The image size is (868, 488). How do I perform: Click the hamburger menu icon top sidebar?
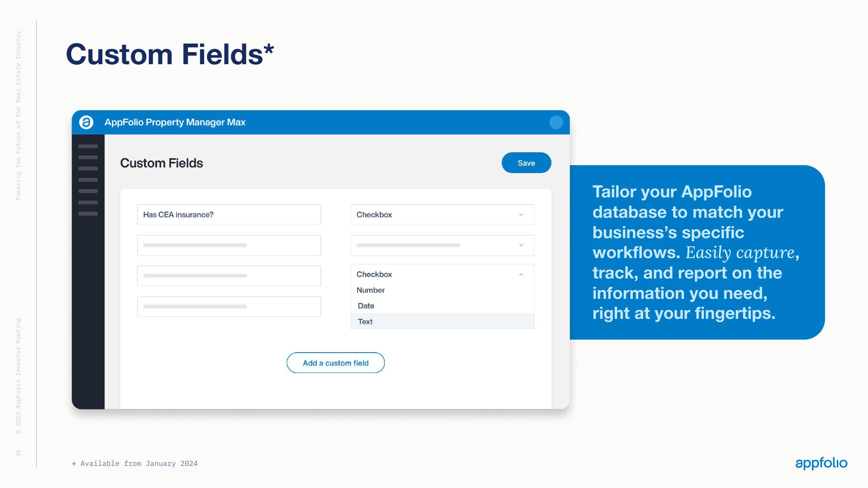point(88,147)
